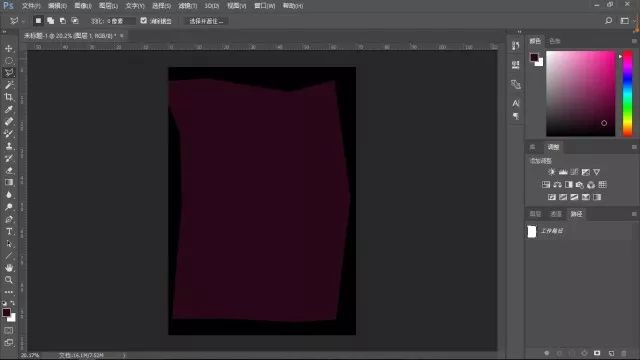Select the Path Selection tool

[9, 244]
